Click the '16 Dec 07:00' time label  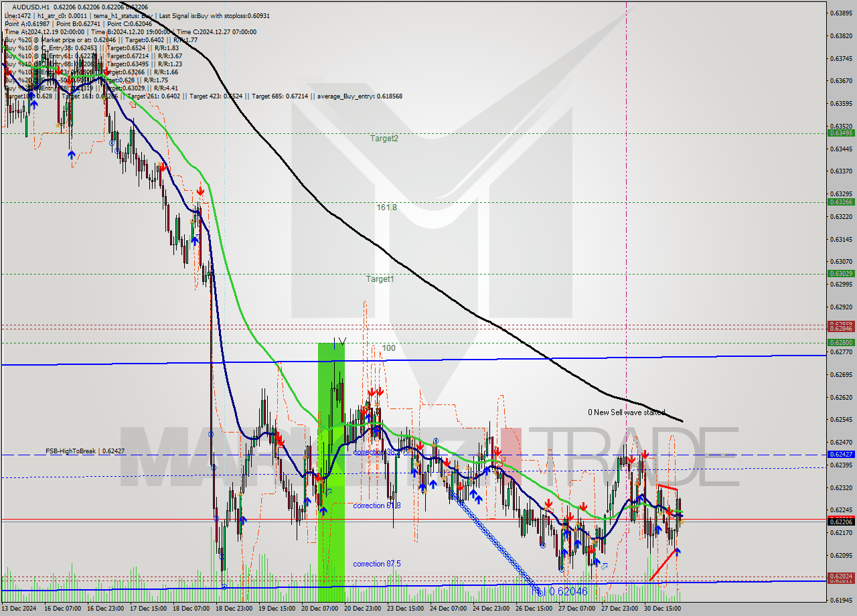[62, 609]
